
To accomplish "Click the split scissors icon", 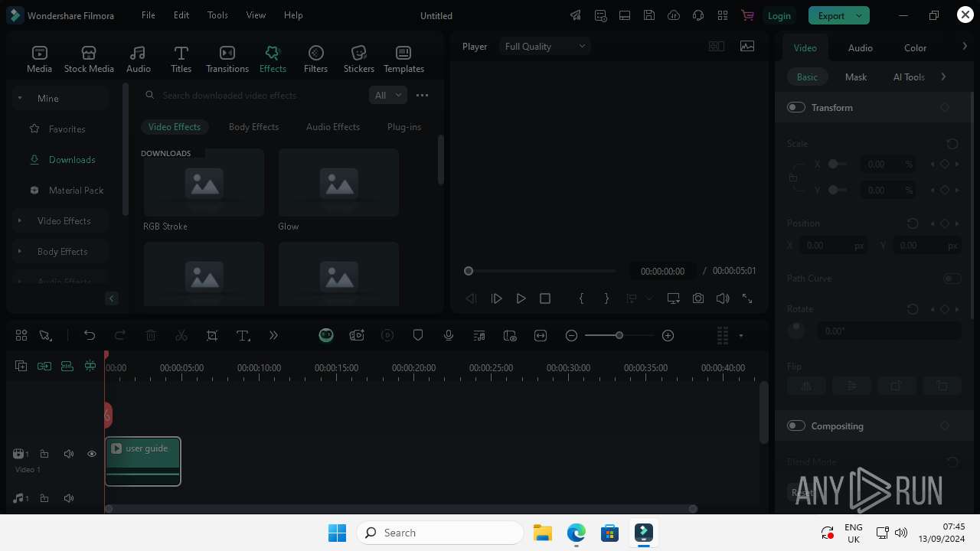I will click(181, 335).
